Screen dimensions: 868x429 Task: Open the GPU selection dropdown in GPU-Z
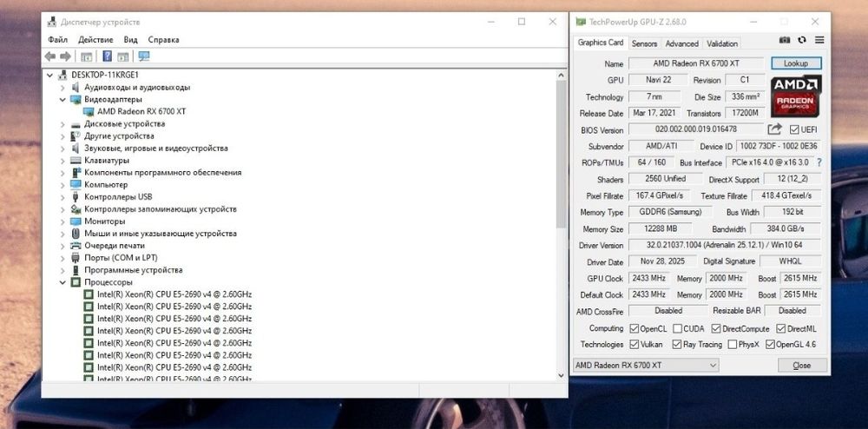point(646,366)
